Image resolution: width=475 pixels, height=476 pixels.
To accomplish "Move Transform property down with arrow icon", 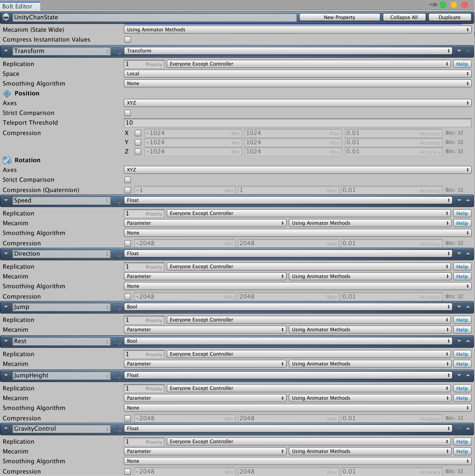I will 459,51.
